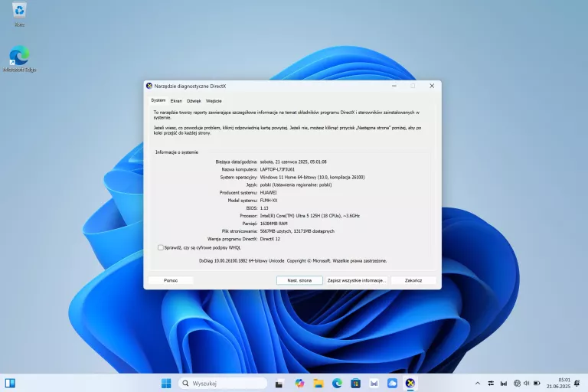
Task: Open the clock and date flyout
Action: [558, 383]
